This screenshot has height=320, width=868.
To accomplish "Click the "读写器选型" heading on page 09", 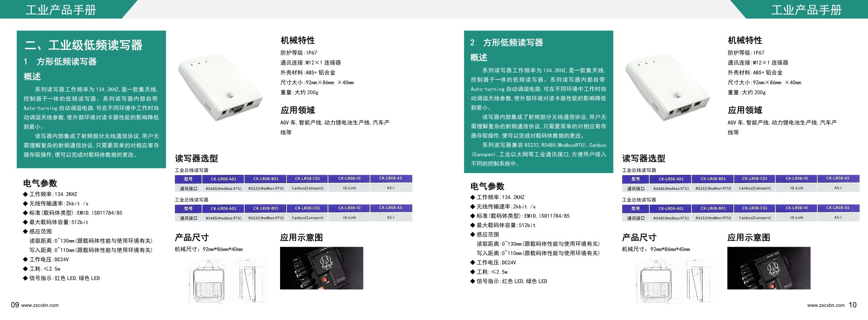I will [x=196, y=158].
